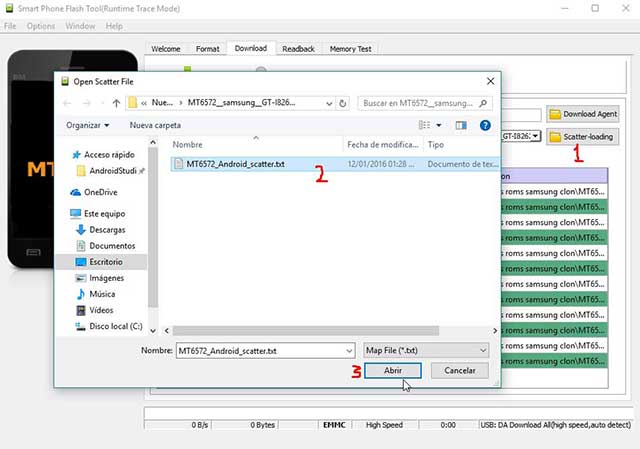Cancel the Open Scatter File dialog
Screen dimensions: 640x449
tap(460, 371)
